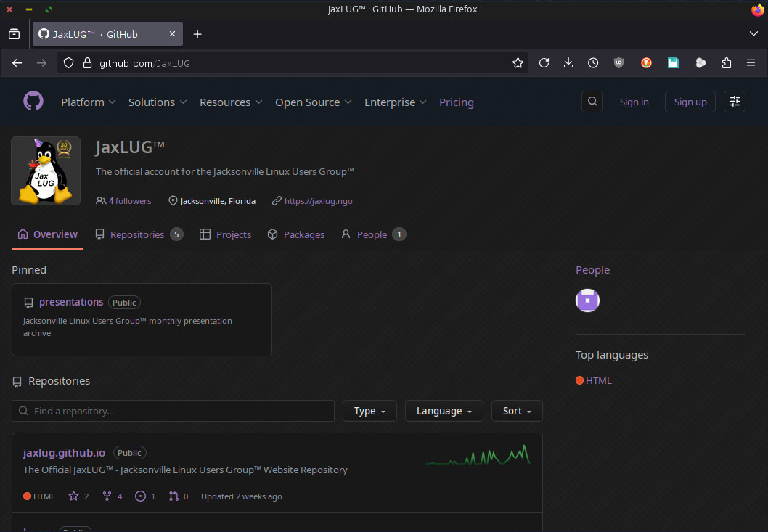Open the history clock icon
The height and width of the screenshot is (532, 768).
[593, 62]
